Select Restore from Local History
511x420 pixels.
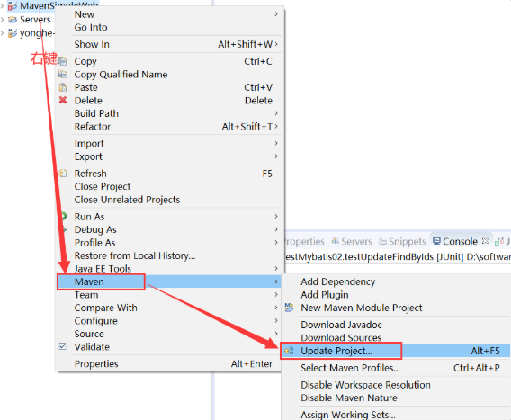[135, 255]
